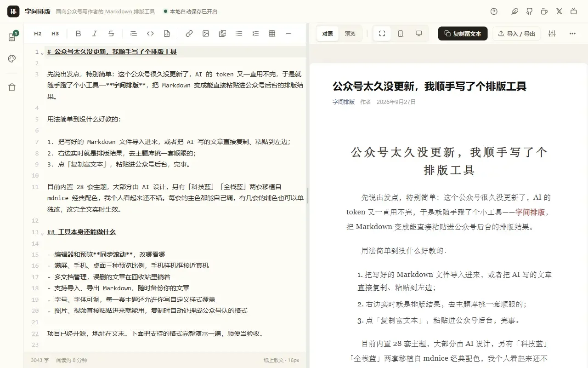Screen dimensions: 588x368
Task: Apply bold formatting
Action: [x=78, y=34]
